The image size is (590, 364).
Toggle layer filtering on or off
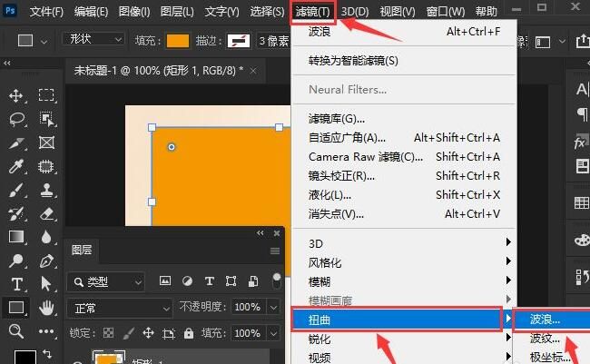(x=277, y=280)
